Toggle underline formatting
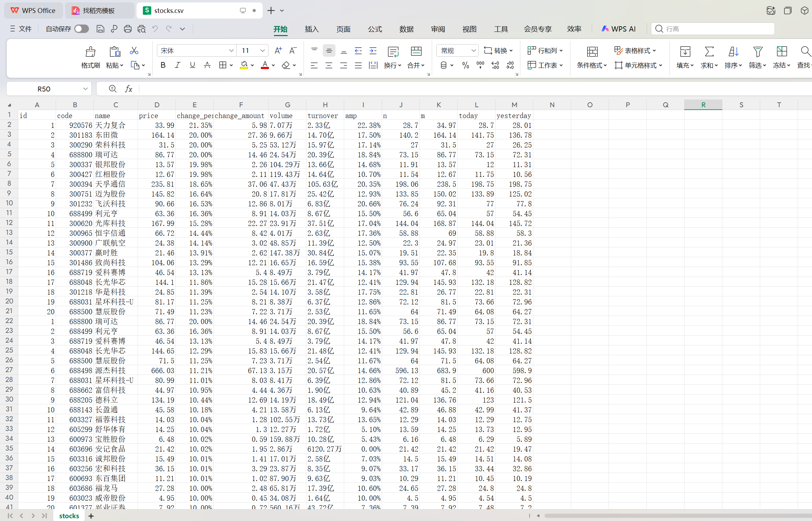The width and height of the screenshot is (812, 521). click(x=192, y=65)
